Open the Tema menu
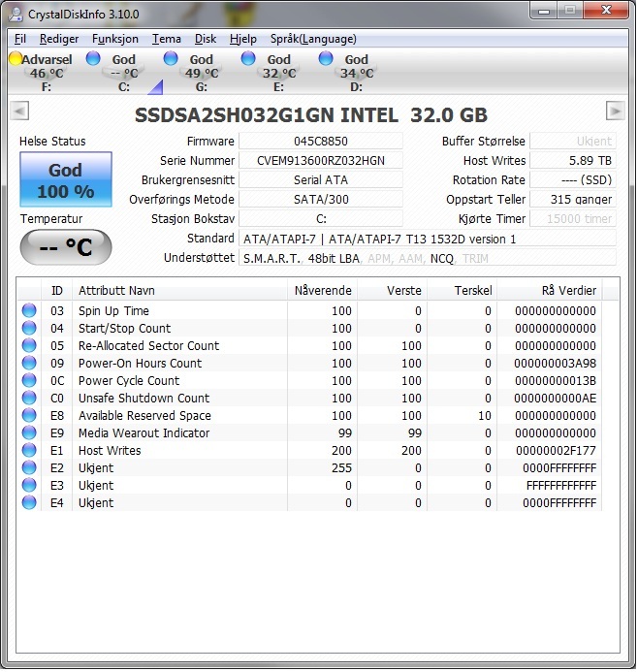The width and height of the screenshot is (638, 672). tap(167, 39)
